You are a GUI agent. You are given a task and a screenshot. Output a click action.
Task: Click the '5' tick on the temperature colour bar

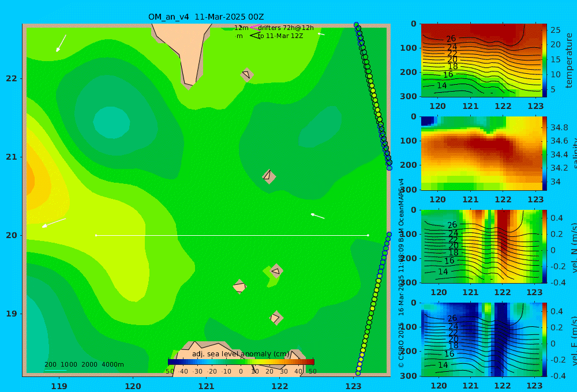tap(553, 90)
